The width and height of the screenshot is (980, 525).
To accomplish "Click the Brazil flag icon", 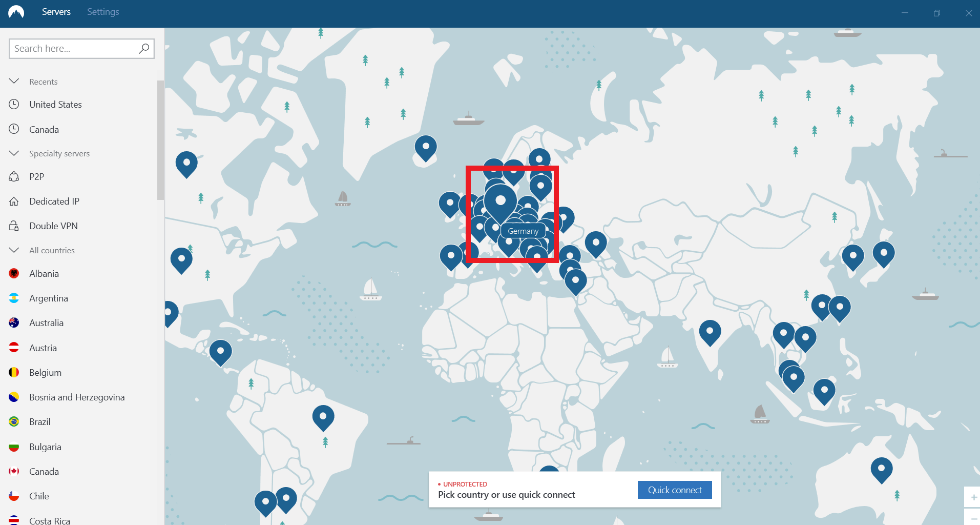I will pos(14,421).
